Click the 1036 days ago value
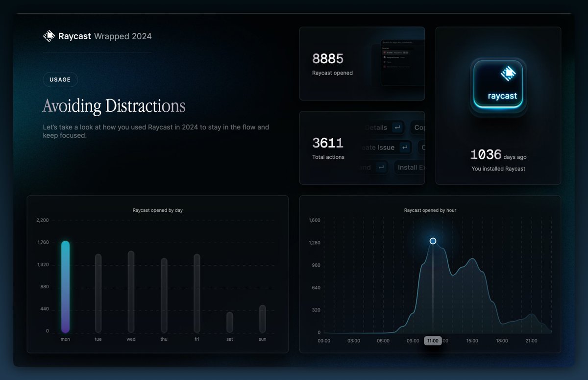The width and height of the screenshot is (588, 380). click(x=498, y=155)
